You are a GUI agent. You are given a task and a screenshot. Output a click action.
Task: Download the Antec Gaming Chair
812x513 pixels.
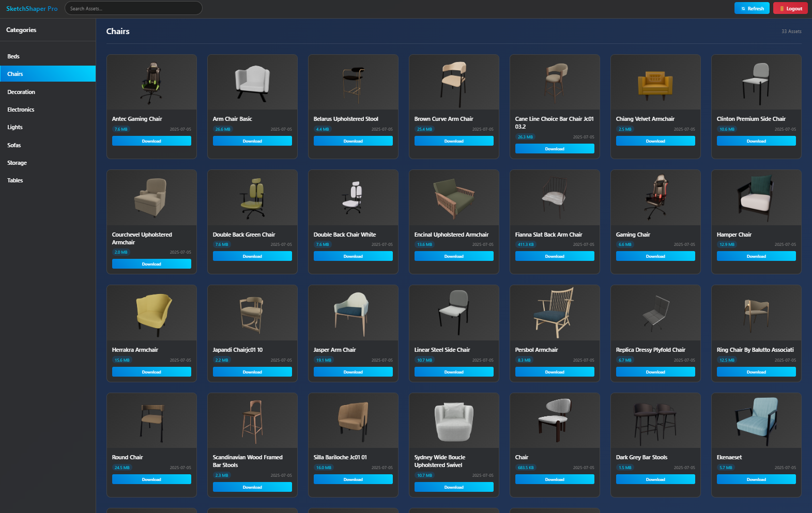click(x=151, y=141)
